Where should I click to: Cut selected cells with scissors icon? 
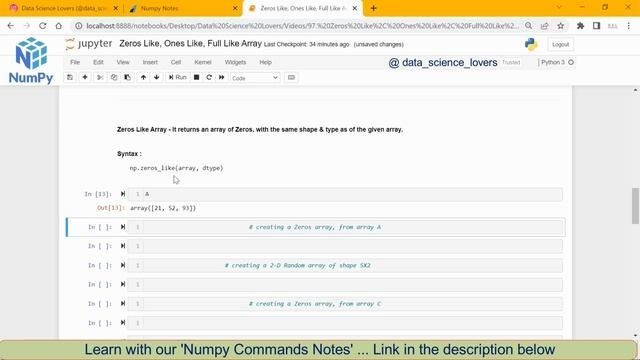point(100,77)
